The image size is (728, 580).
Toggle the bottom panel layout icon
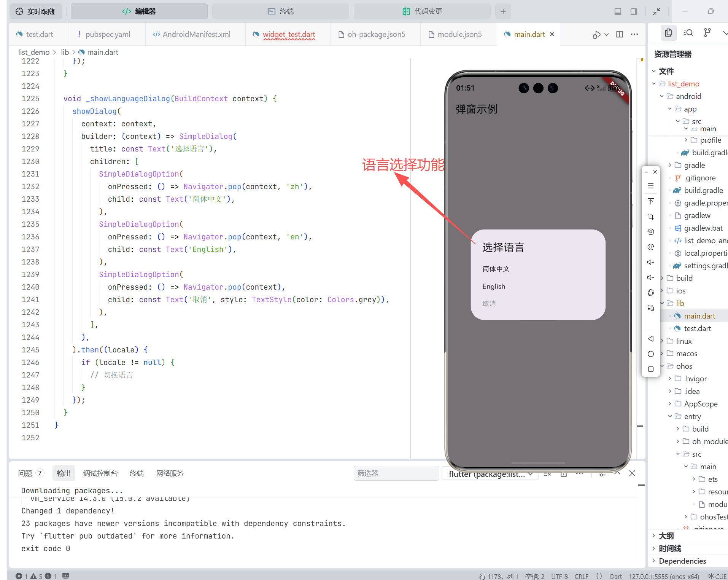pos(618,11)
